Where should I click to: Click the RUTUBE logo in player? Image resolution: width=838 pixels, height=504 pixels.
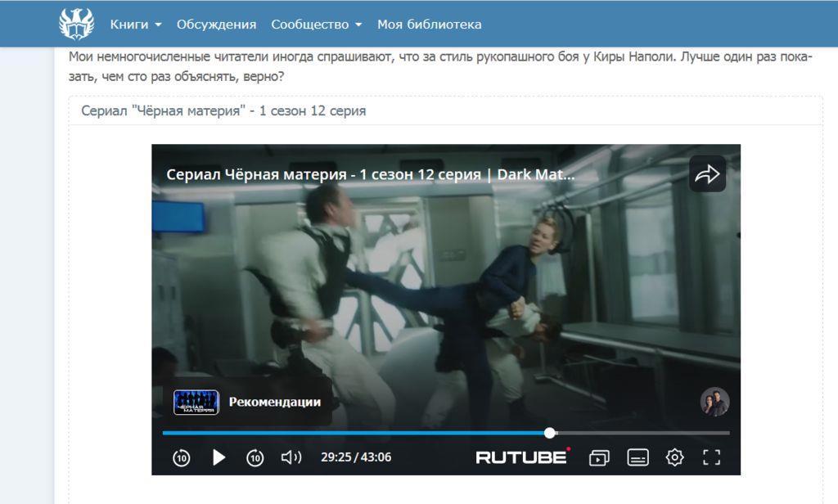(523, 457)
